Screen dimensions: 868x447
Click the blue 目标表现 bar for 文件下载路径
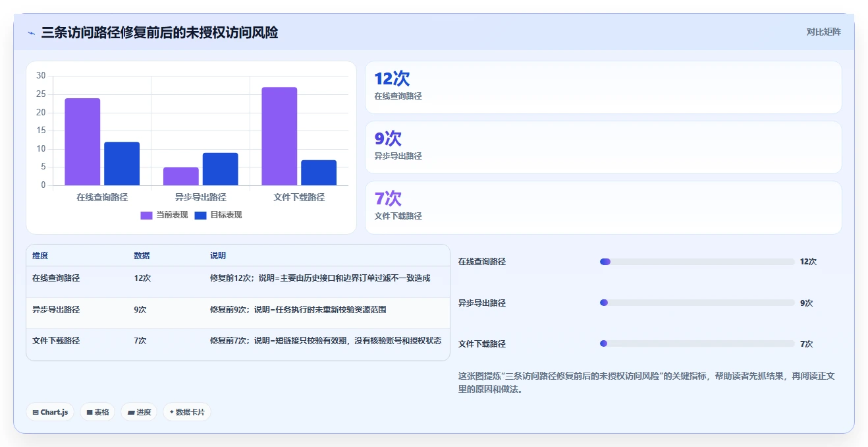pos(319,173)
